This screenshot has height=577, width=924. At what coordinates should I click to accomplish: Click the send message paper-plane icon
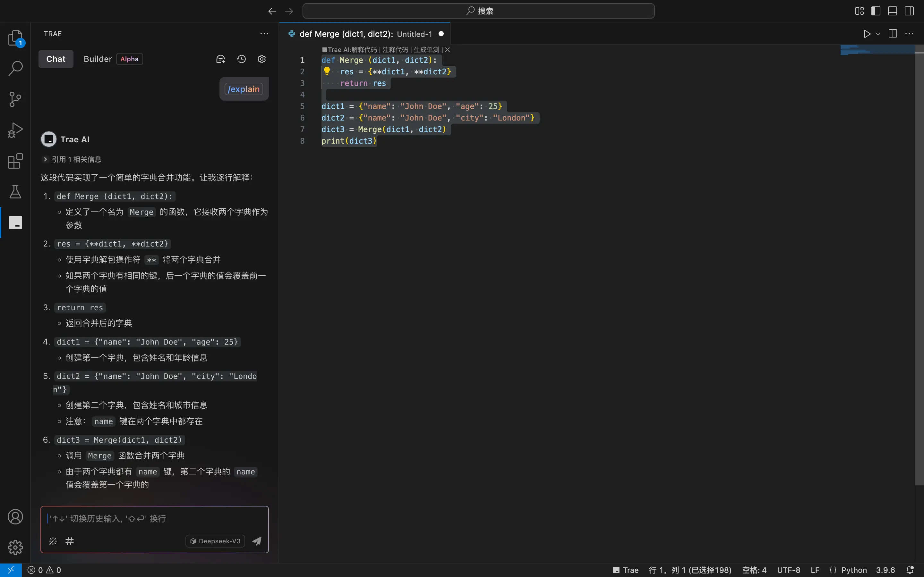point(257,541)
